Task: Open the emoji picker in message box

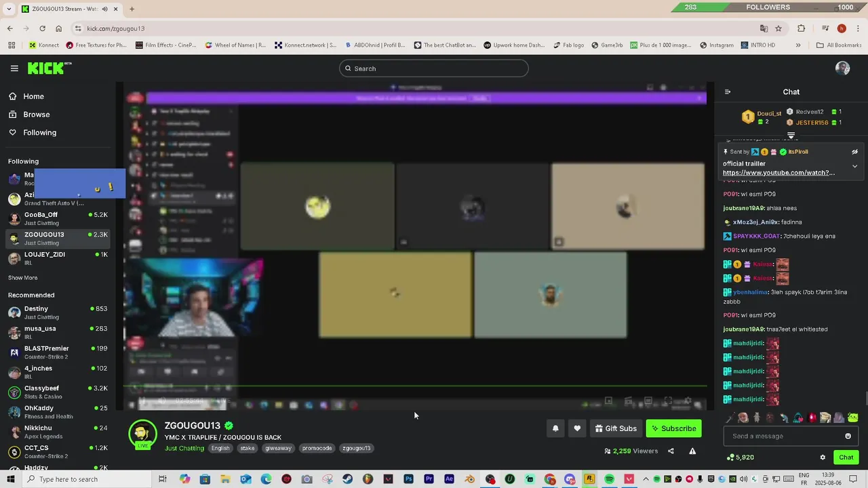Action: point(848,436)
